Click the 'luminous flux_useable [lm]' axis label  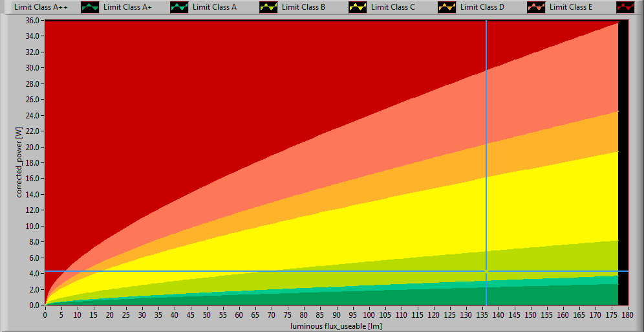[336, 326]
